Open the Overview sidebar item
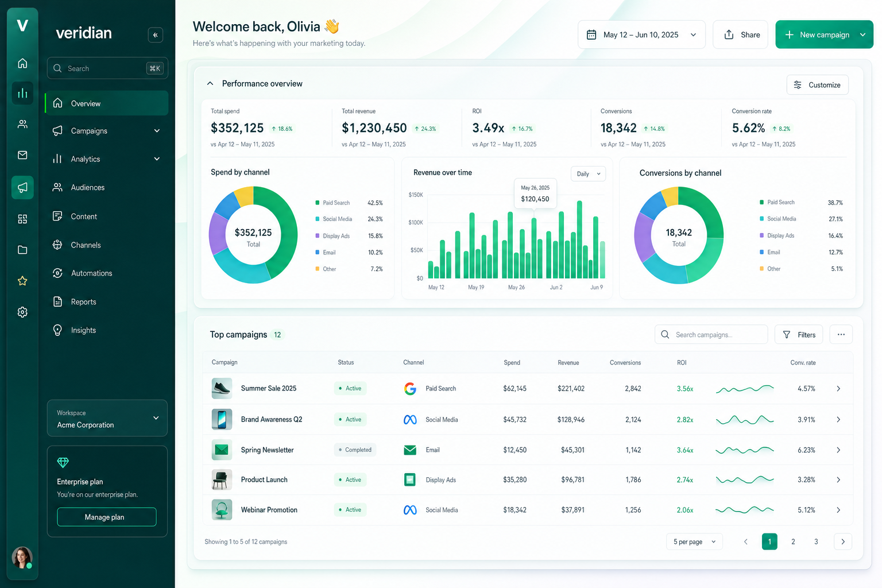The image size is (882, 588). 107,103
